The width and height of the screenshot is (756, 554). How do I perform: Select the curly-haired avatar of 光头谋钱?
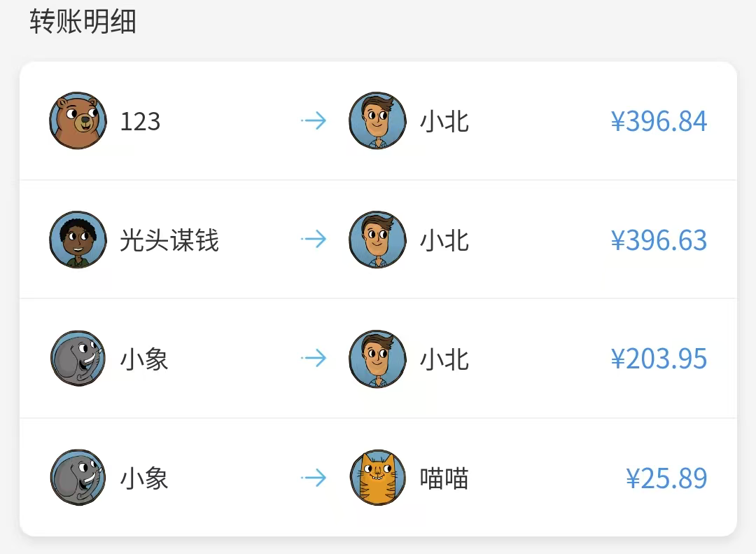point(78,240)
